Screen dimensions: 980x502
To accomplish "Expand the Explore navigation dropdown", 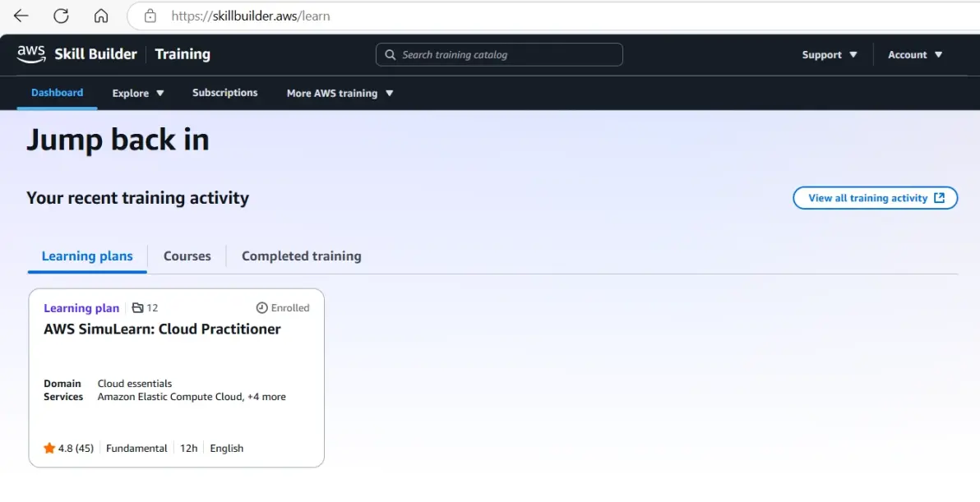I will pyautogui.click(x=138, y=93).
